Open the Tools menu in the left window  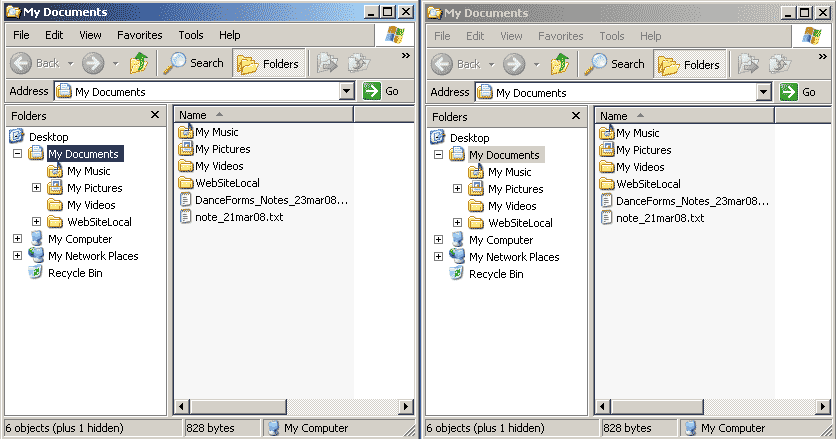[190, 35]
